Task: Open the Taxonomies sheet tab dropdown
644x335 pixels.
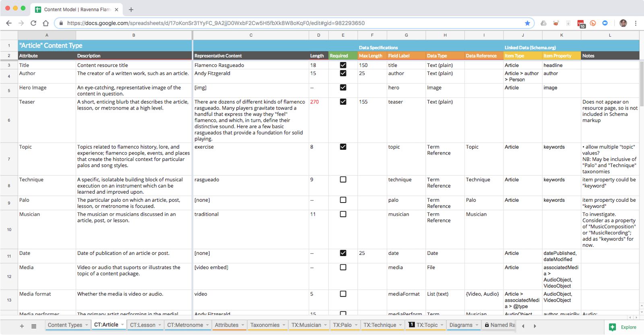Action: 284,325
